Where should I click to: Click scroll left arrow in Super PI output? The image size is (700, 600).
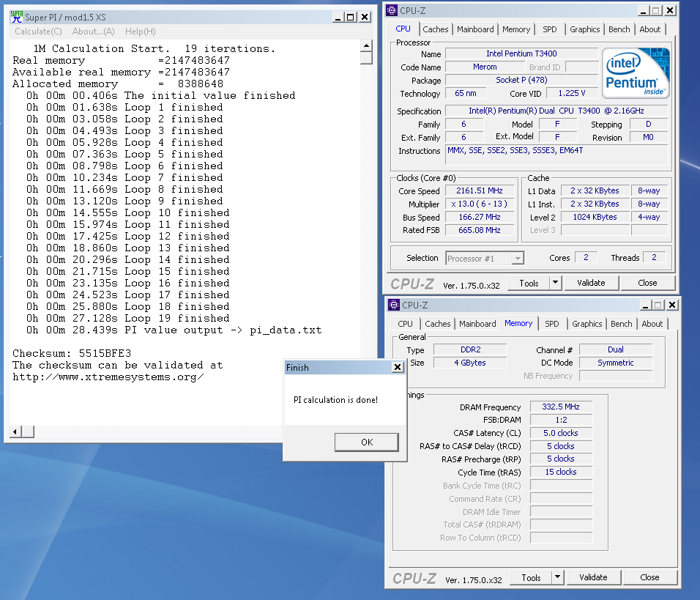[x=15, y=432]
